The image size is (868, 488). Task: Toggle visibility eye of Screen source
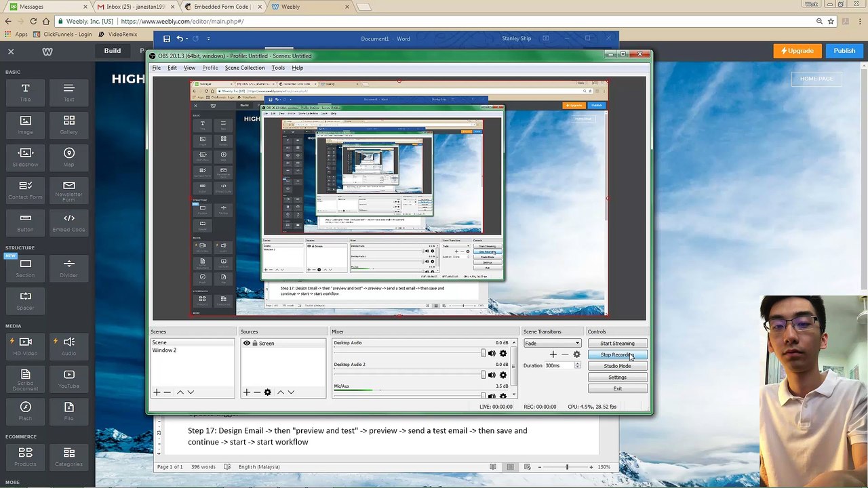[x=247, y=343]
